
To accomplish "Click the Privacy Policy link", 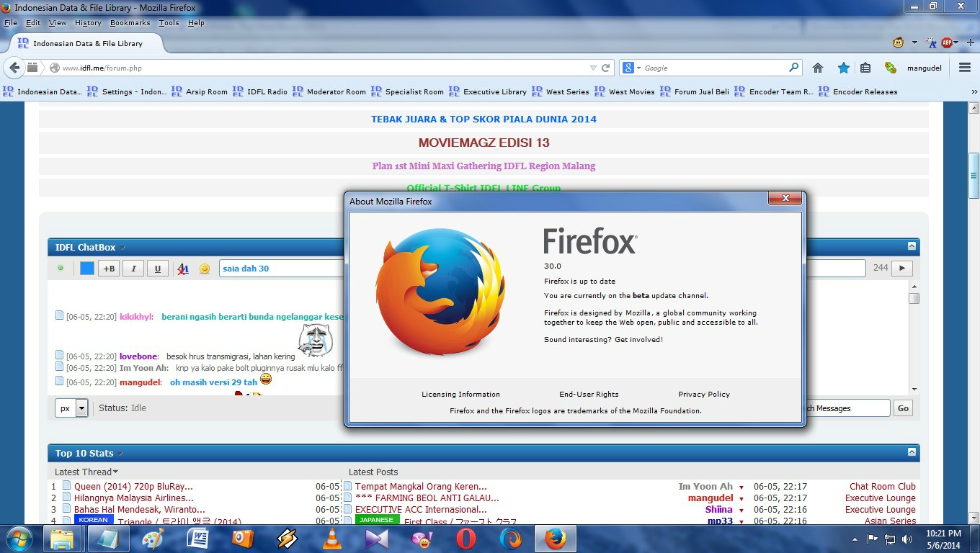I will coord(703,394).
